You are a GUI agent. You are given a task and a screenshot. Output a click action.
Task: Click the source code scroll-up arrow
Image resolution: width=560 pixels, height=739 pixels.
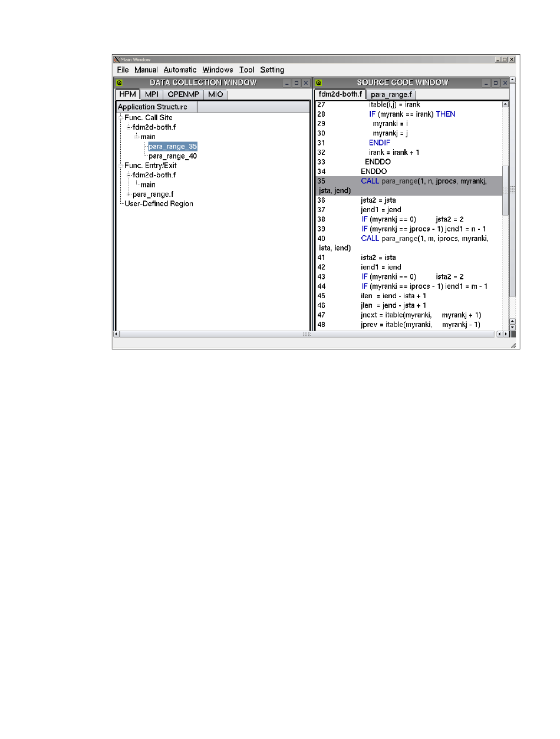point(505,104)
